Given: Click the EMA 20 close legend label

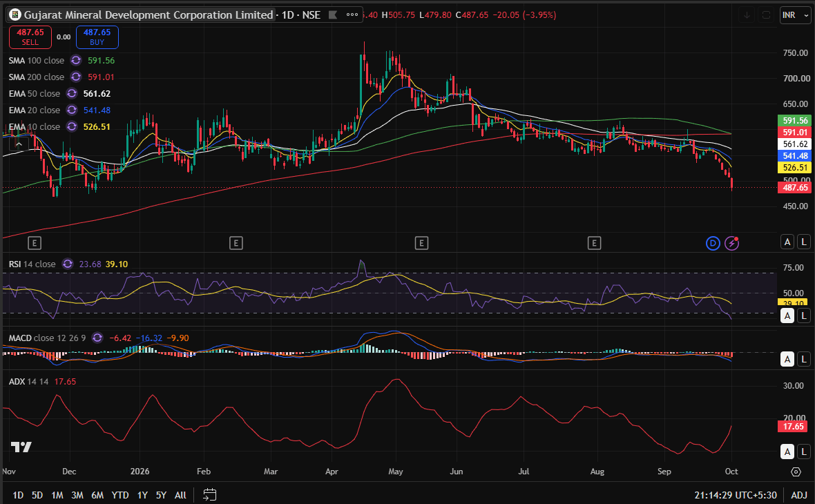Looking at the screenshot, I should click(35, 110).
